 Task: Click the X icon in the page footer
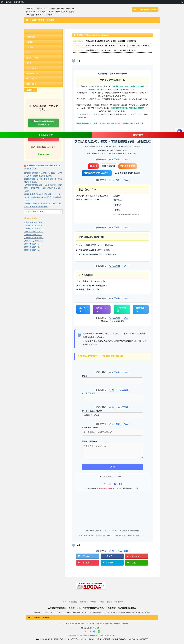point(85,631)
